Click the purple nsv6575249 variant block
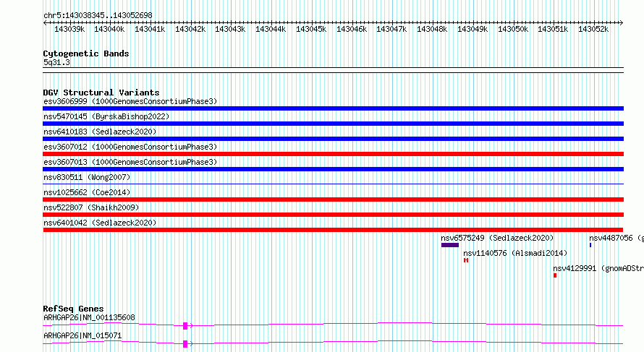 pos(450,245)
